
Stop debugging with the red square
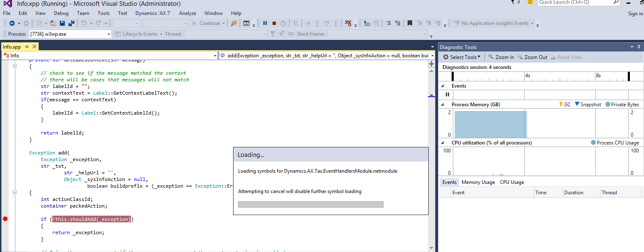(274, 23)
